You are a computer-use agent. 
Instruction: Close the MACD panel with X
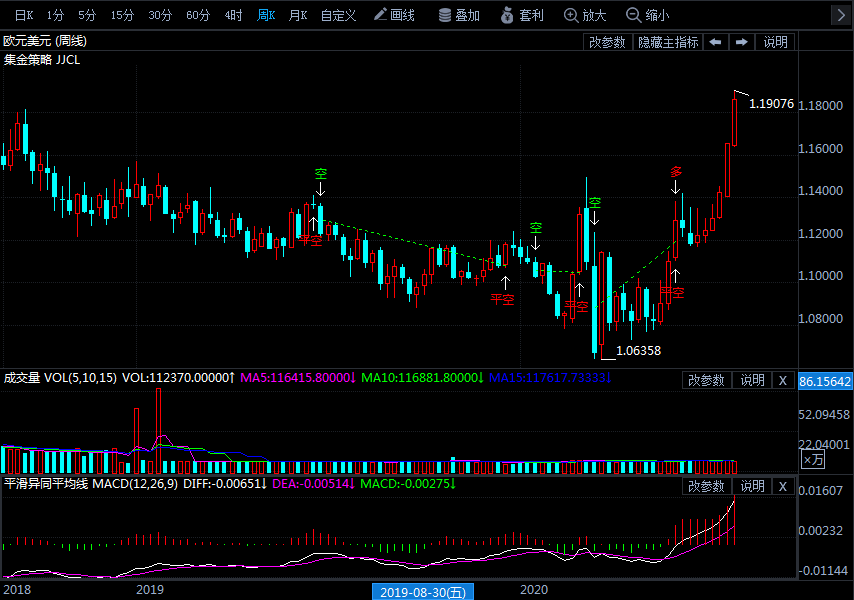point(783,486)
